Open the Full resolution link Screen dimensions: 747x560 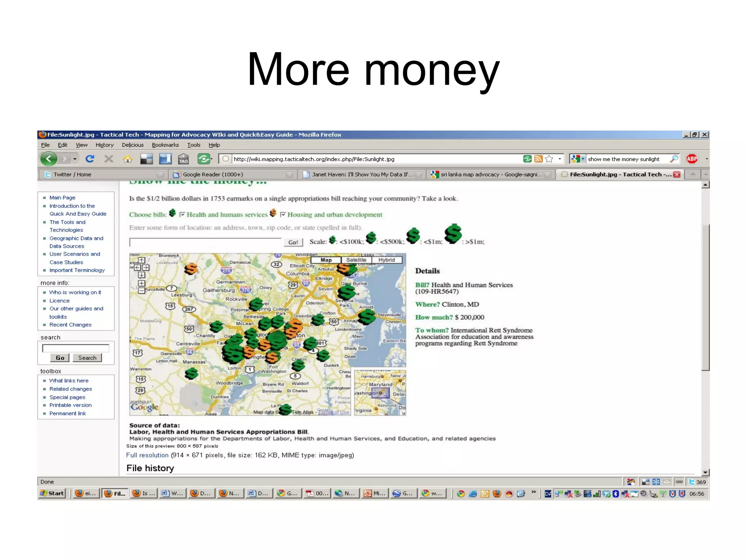[147, 455]
